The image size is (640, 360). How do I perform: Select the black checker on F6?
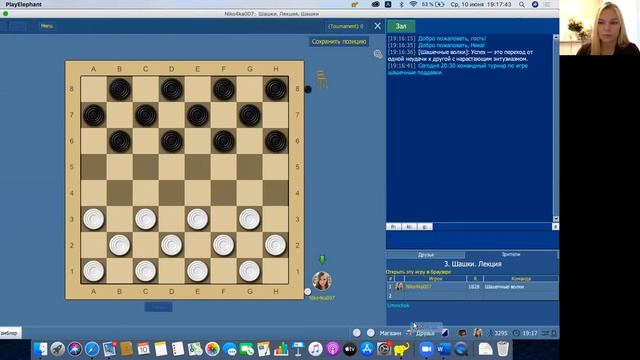coord(224,141)
